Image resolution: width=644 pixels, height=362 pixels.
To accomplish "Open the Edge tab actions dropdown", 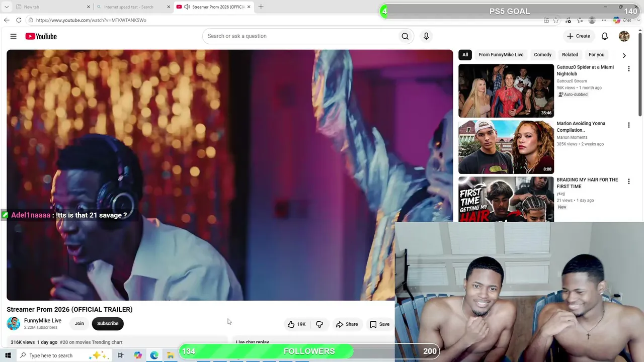I will point(7,7).
